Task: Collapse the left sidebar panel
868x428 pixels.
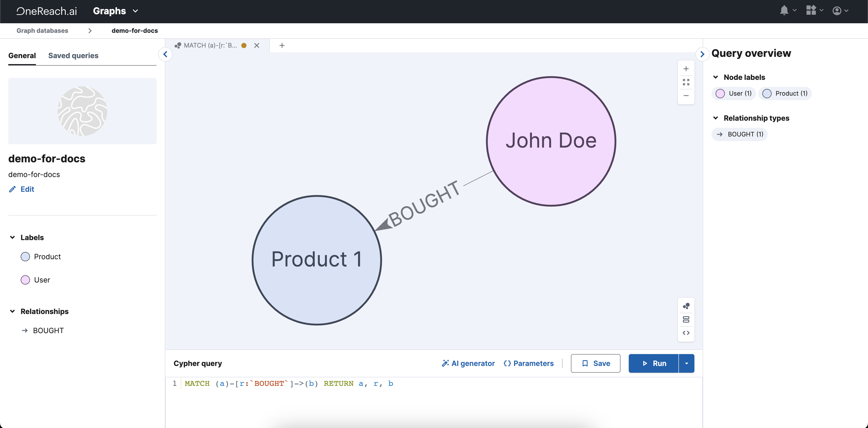Action: point(165,54)
